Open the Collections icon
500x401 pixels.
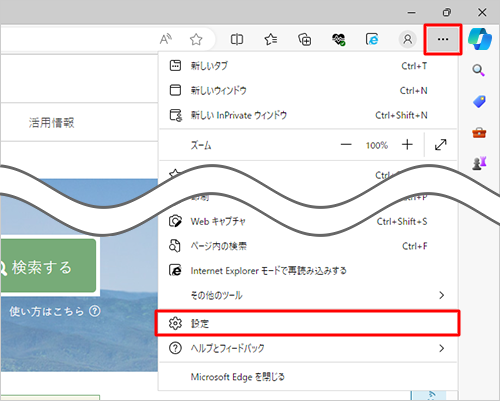(305, 39)
